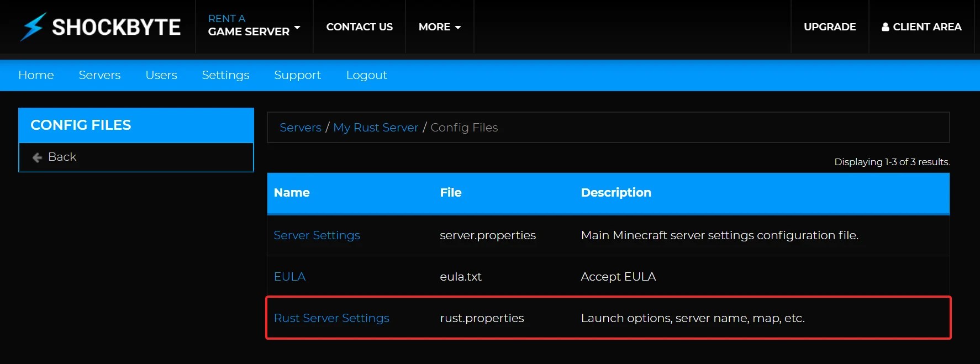Select Users from the navigation bar

tap(161, 75)
